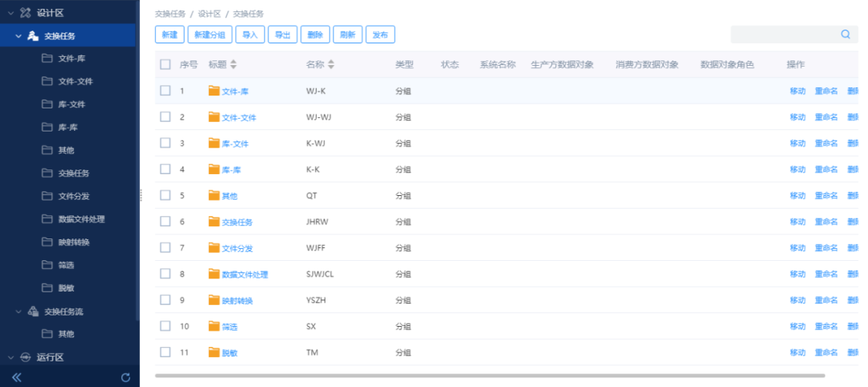Sort by 标题 column arrows
This screenshot has width=868, height=387.
(233, 65)
